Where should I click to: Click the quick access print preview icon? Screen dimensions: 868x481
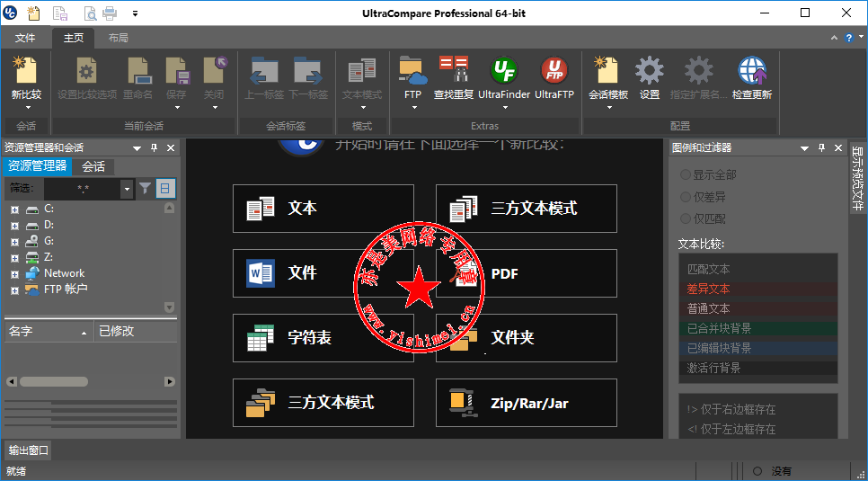click(91, 13)
